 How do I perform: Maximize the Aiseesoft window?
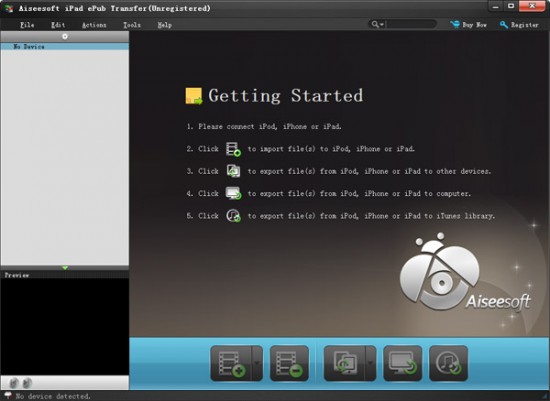tap(511, 6)
